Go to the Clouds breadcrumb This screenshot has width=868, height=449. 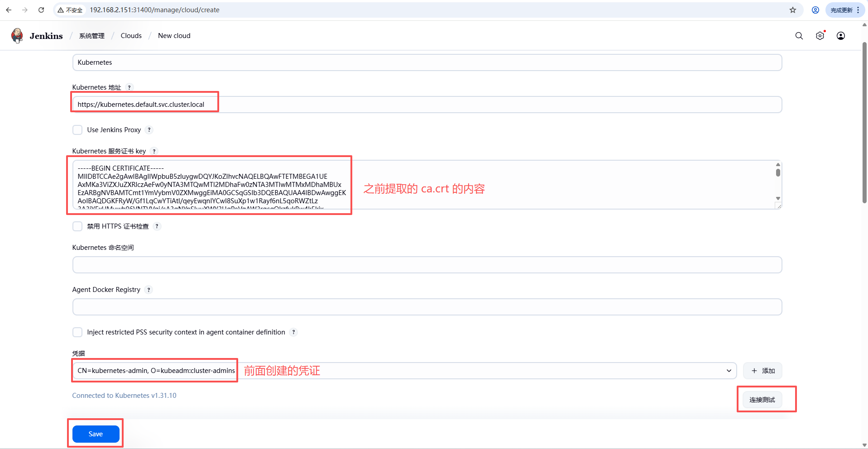click(131, 36)
